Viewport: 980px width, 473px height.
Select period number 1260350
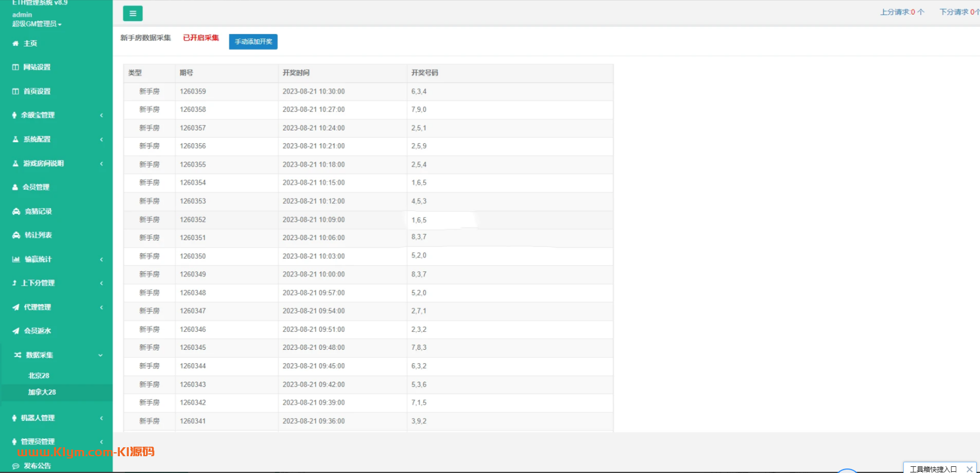[x=193, y=256]
